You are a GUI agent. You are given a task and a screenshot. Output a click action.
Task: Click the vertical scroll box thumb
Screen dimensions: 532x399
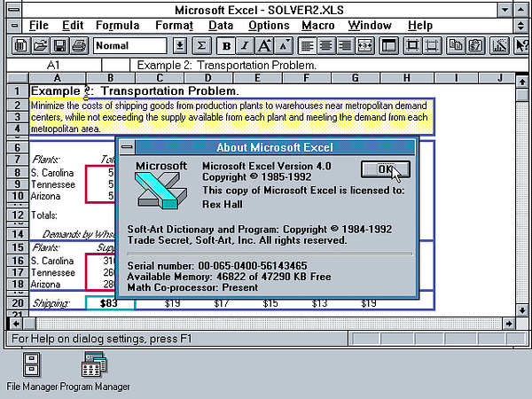522,94
